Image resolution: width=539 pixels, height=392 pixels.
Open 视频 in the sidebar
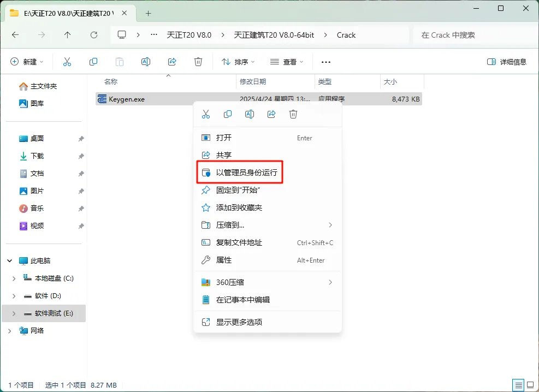point(44,225)
